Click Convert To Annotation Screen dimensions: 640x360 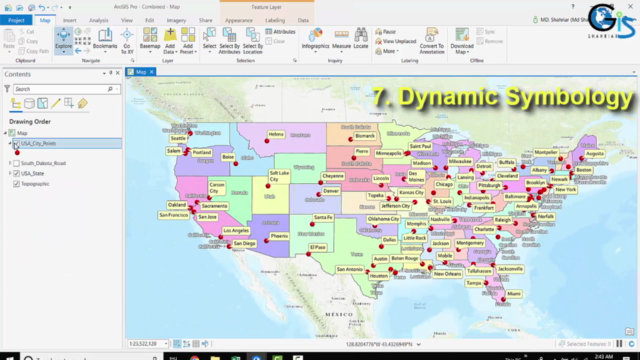tap(431, 40)
